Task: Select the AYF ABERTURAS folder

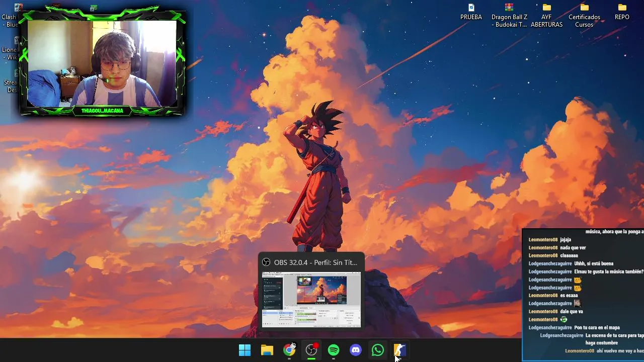Action: tap(546, 16)
